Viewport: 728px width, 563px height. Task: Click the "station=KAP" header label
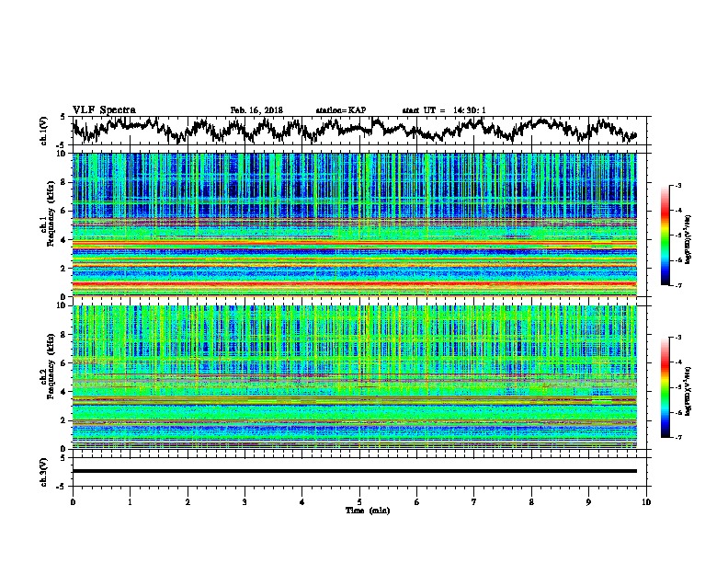coord(341,110)
